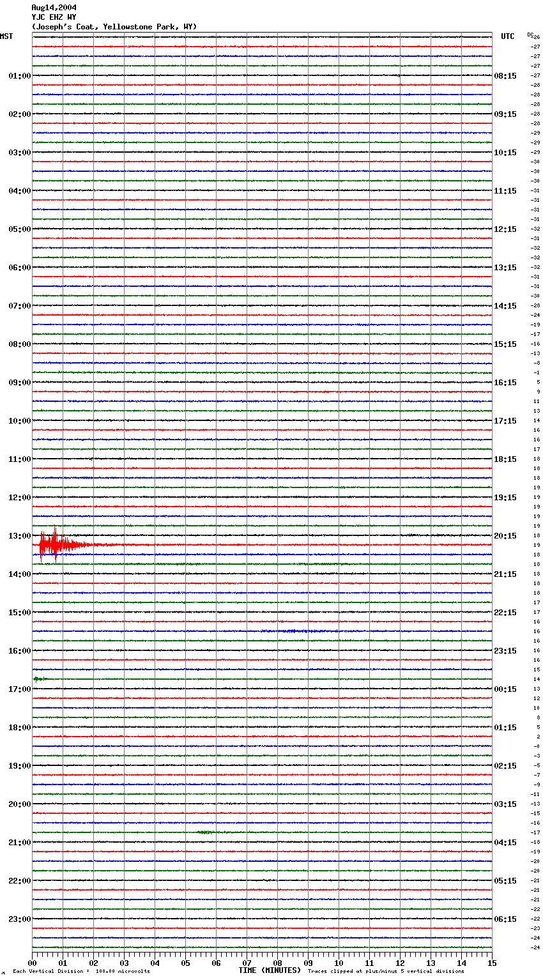Click the small green signal before 21:00
Viewport: 543px width, 980px height.
coord(206,832)
